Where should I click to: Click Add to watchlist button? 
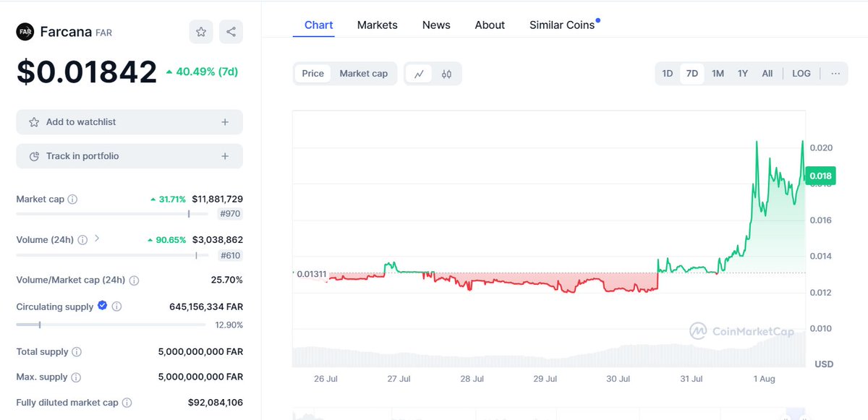point(129,122)
